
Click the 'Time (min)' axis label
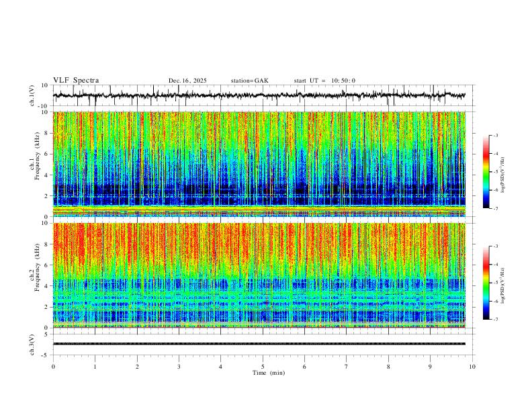pyautogui.click(x=269, y=373)
